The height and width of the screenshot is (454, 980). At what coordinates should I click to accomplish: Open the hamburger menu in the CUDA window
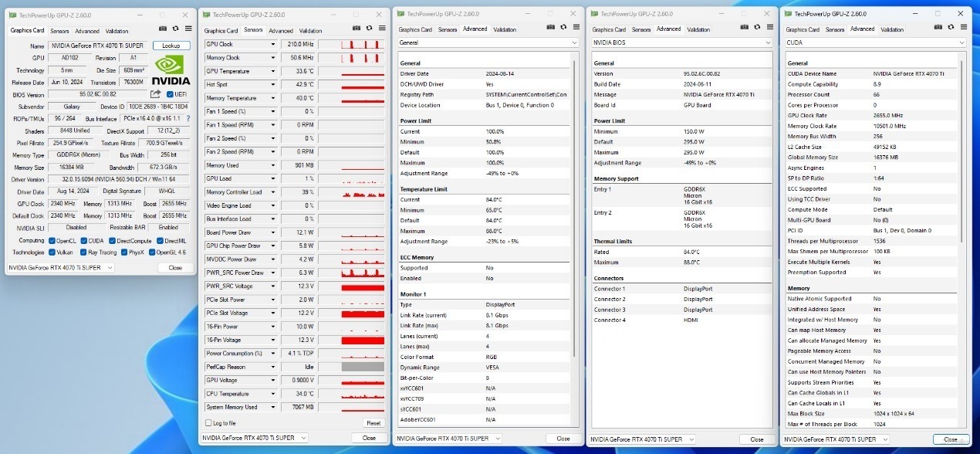tap(963, 29)
